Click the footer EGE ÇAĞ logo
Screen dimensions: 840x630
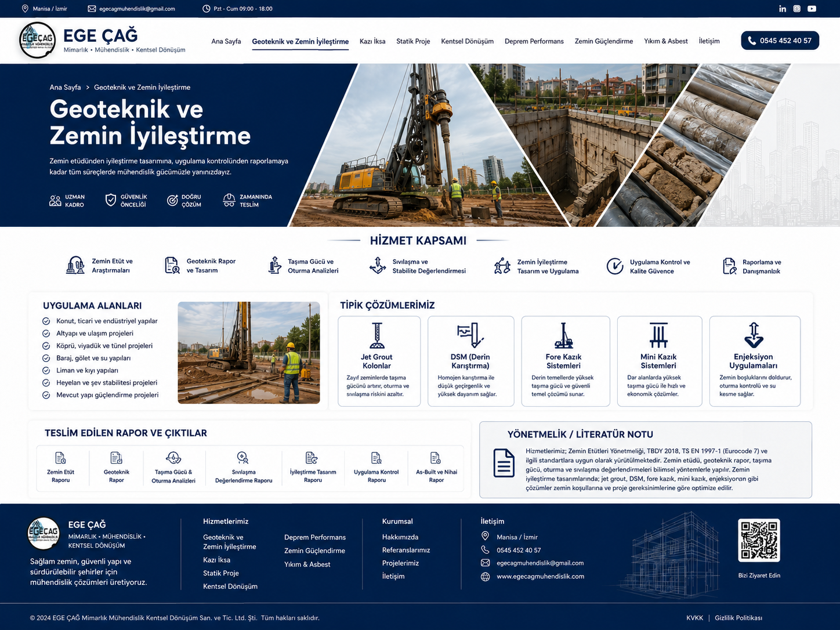pos(44,533)
